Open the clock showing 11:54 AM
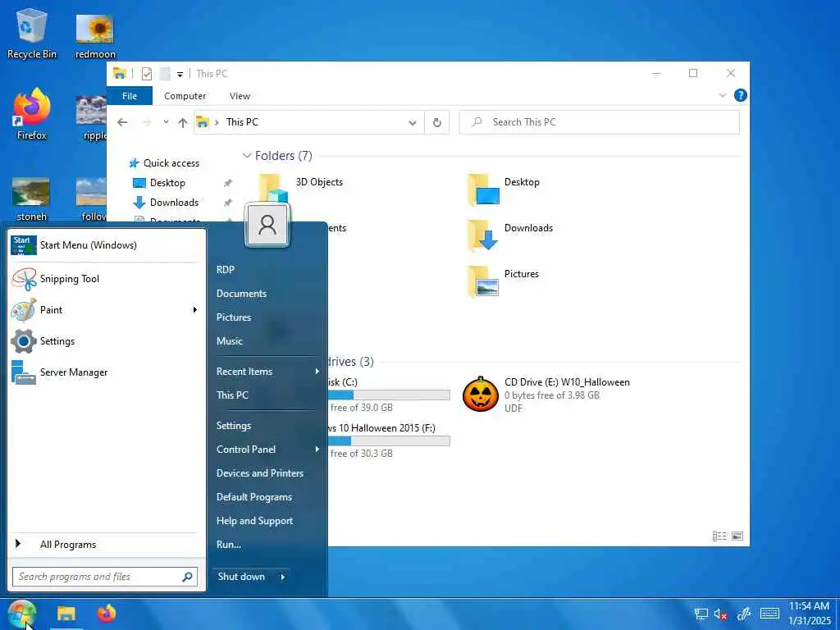Image resolution: width=840 pixels, height=630 pixels. [809, 614]
